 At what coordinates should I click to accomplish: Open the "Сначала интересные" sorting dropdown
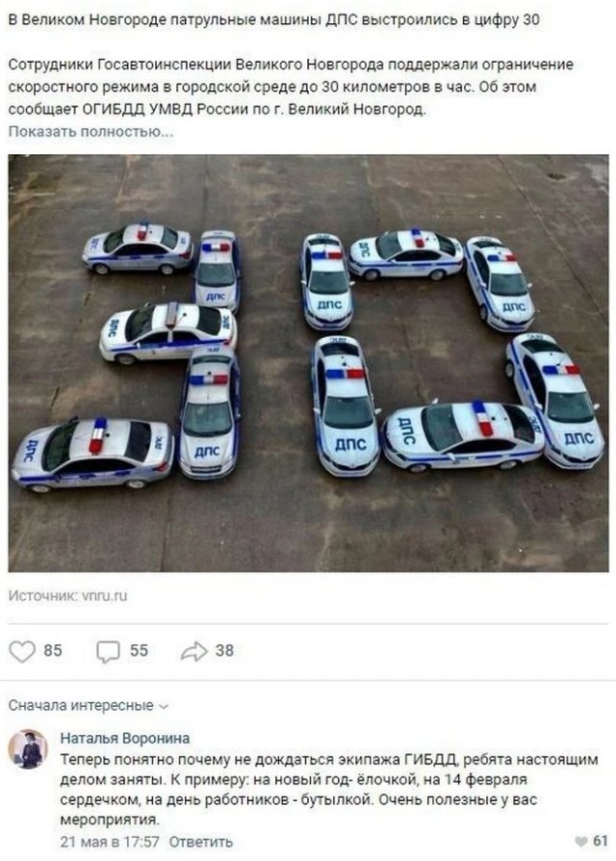(89, 706)
